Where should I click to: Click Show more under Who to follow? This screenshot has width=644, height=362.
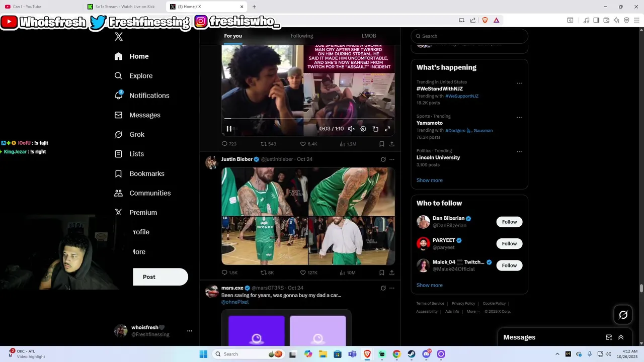click(429, 285)
